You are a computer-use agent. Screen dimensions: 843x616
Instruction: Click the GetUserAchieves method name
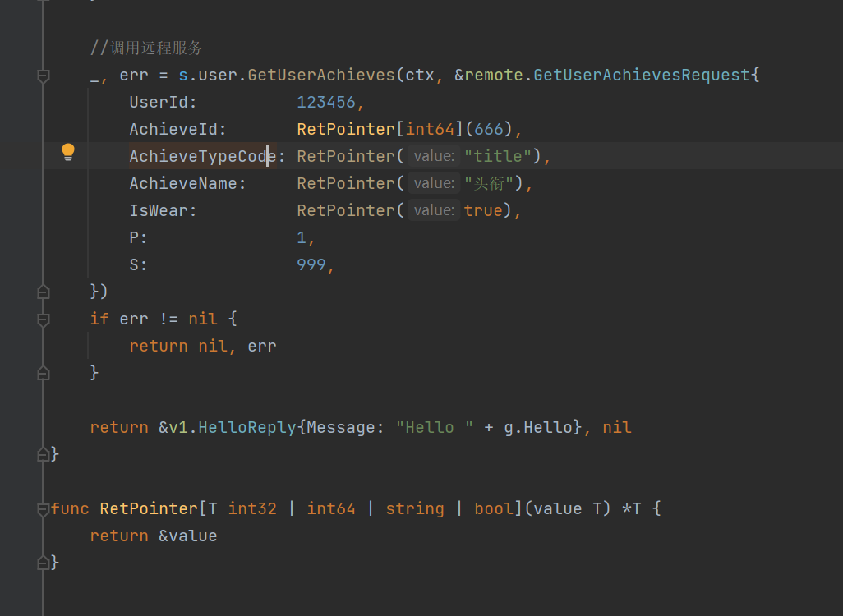tap(321, 76)
